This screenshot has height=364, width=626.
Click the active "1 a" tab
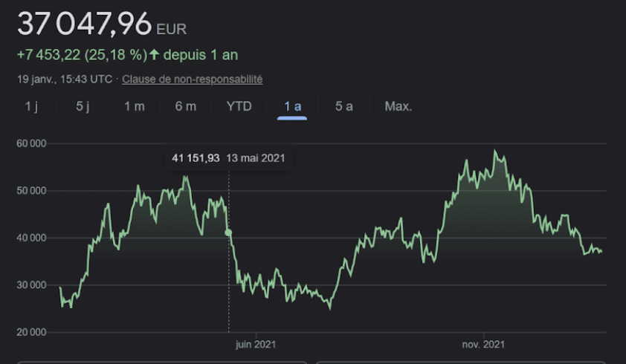pyautogui.click(x=292, y=106)
